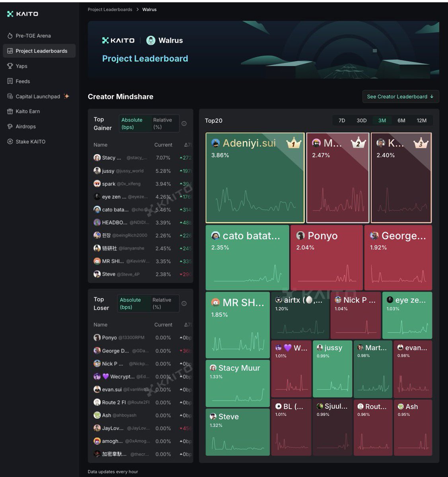Viewport: 448px width, 477px height.
Task: Click the Yaps trophy icon
Action: coord(10,66)
